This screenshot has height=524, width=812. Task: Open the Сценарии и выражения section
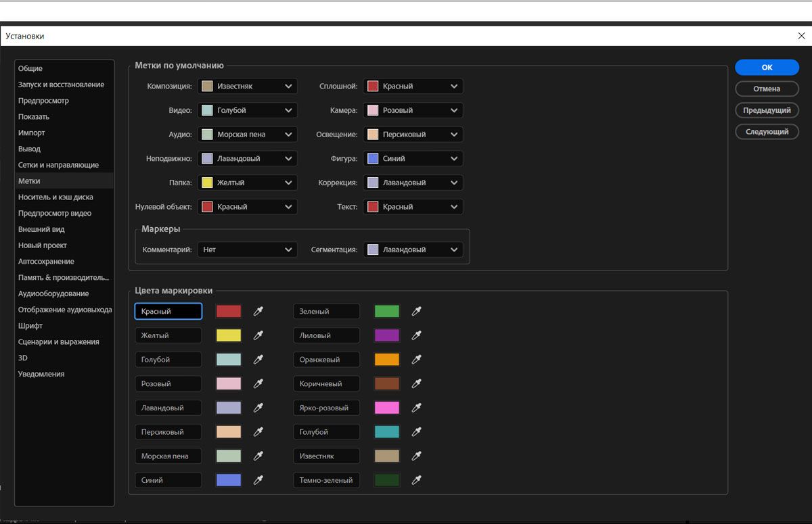pos(64,342)
